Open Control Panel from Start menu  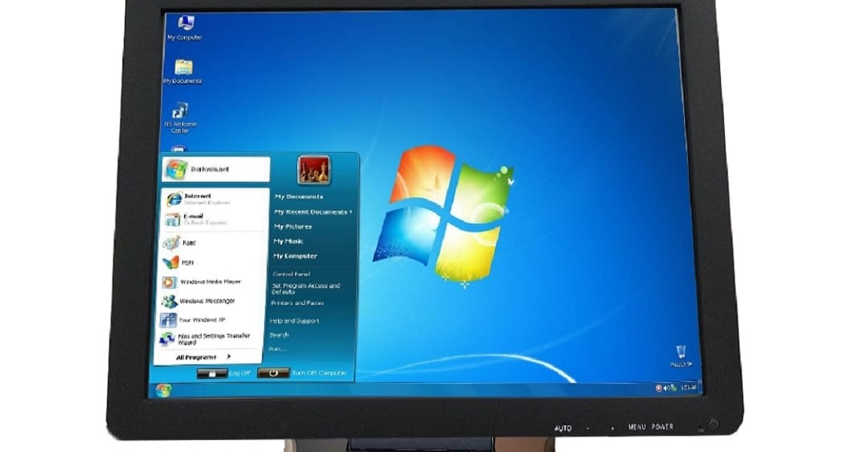point(291,274)
